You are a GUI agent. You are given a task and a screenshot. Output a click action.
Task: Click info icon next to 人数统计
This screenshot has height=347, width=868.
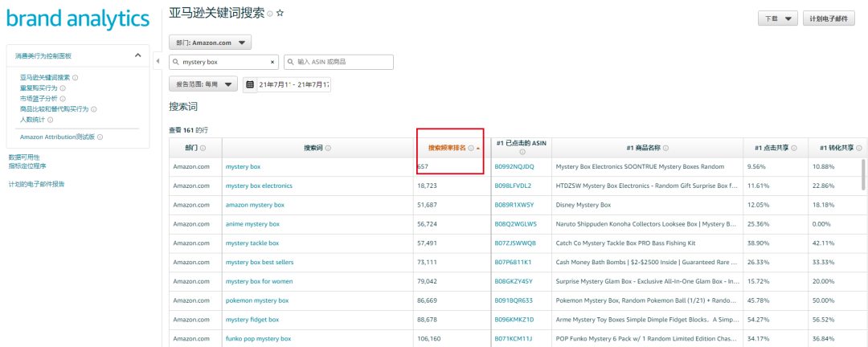pyautogui.click(x=50, y=120)
